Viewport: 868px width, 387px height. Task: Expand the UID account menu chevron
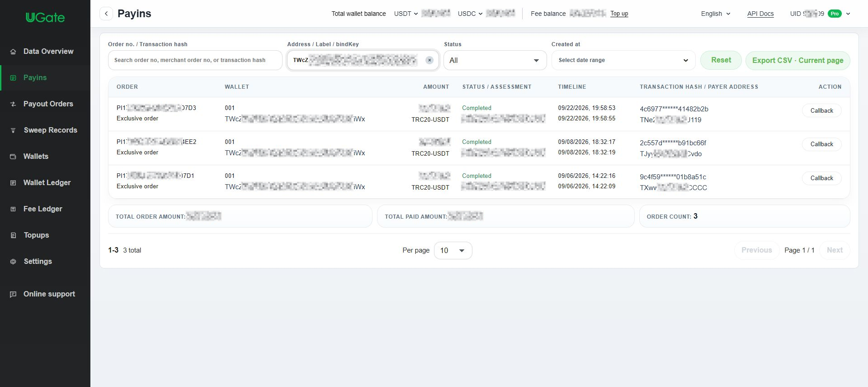click(x=848, y=14)
